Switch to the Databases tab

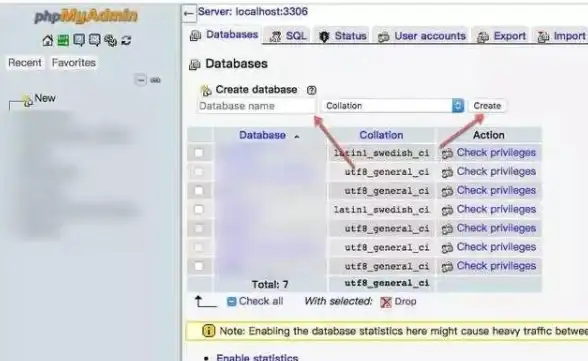pyautogui.click(x=224, y=35)
